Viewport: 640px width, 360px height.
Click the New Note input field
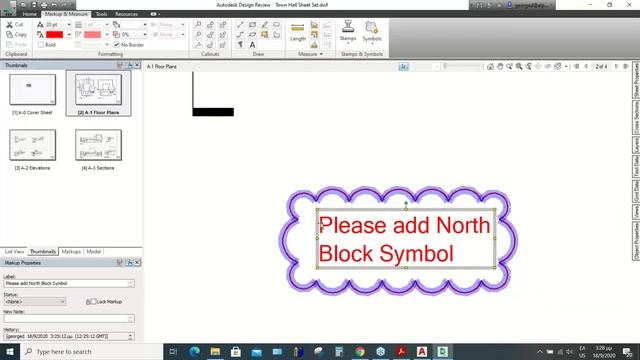[69, 318]
